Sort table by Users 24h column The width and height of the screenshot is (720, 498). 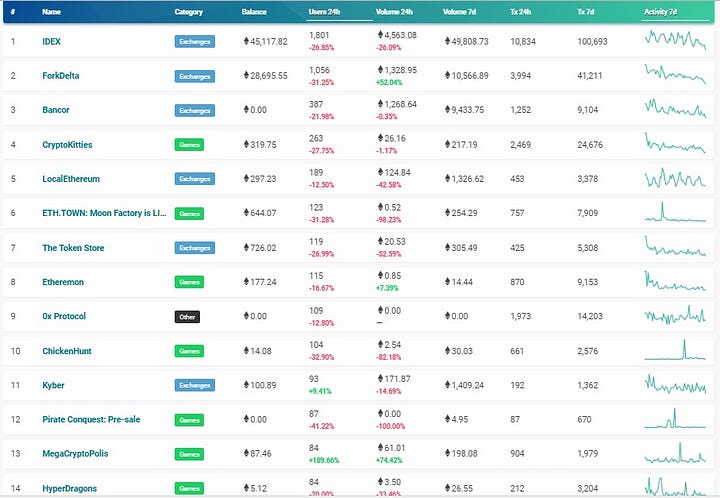(324, 12)
